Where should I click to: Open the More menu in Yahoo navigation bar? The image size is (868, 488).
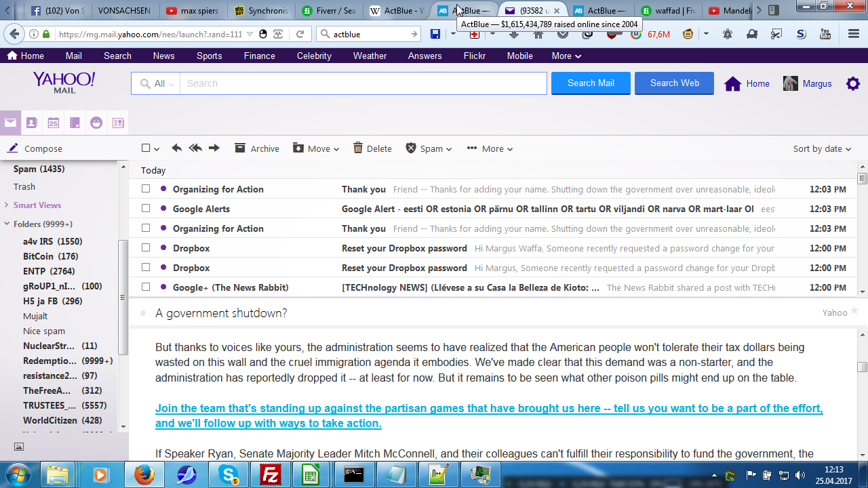pos(566,56)
